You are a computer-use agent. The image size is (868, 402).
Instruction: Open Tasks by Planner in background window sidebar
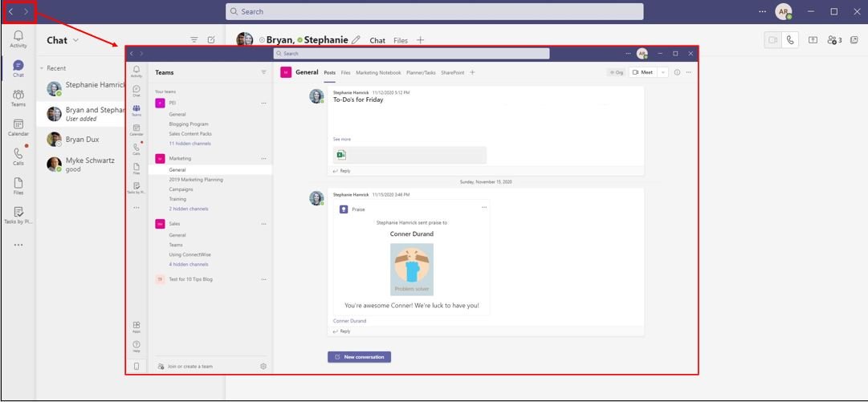pos(18,215)
